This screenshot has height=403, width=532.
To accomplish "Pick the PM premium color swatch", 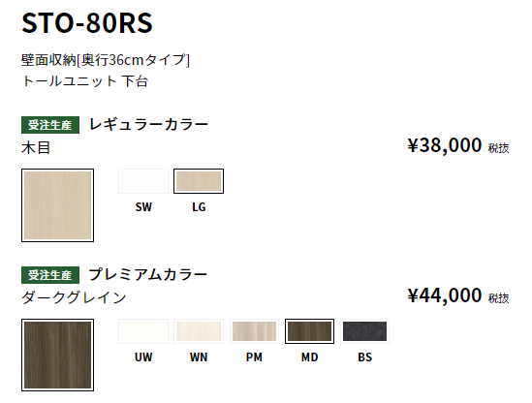I will point(254,331).
